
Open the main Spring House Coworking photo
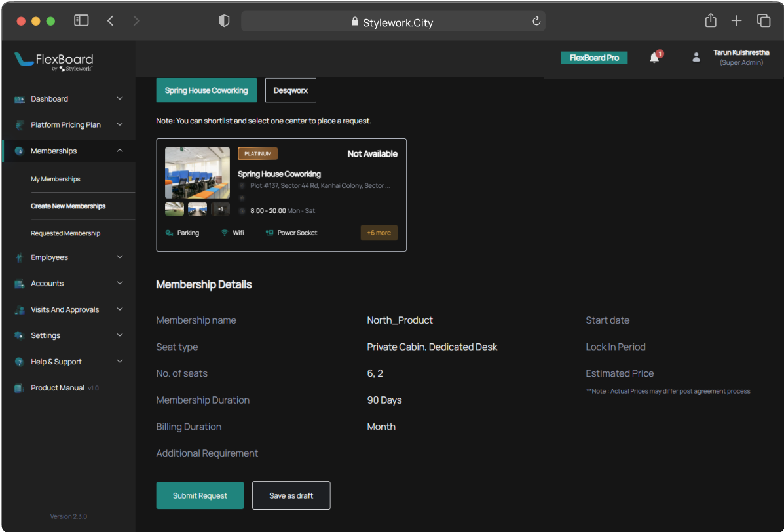pos(198,173)
